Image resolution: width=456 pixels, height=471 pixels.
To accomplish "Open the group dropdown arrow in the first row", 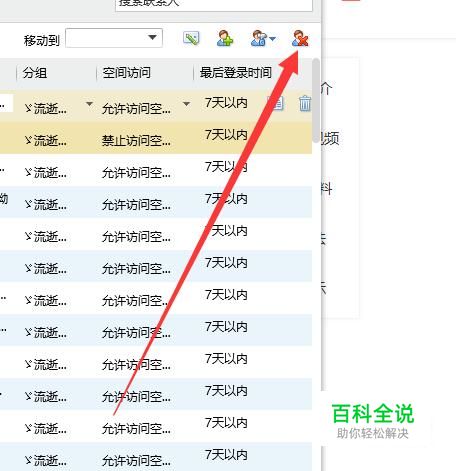I will (89, 104).
